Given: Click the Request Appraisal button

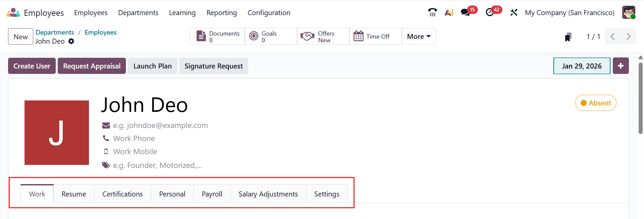Looking at the screenshot, I should pyautogui.click(x=92, y=66).
